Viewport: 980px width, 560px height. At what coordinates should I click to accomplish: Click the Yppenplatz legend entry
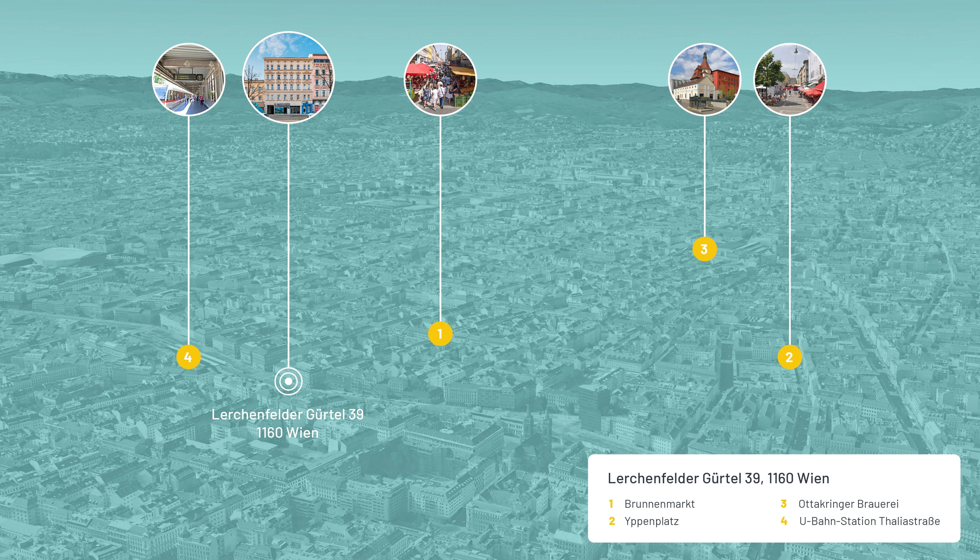pyautogui.click(x=651, y=521)
